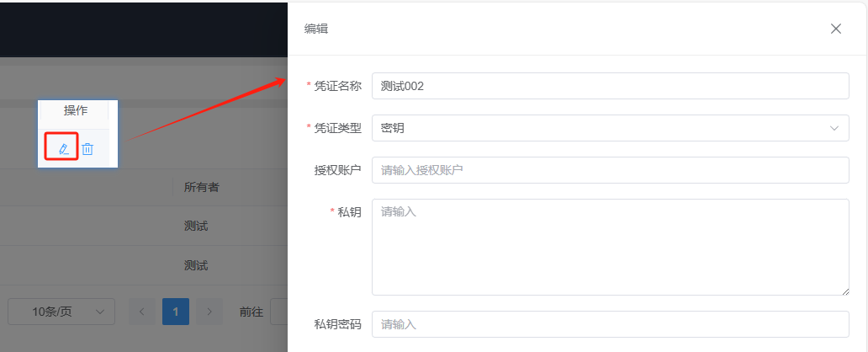Click the resize handle of the 私钥 textarea
Image resolution: width=868 pixels, height=352 pixels.
pyautogui.click(x=845, y=291)
